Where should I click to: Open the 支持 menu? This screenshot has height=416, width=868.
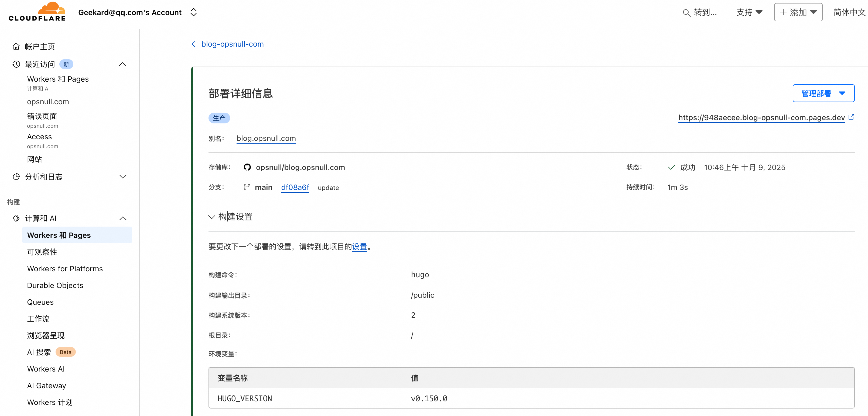749,12
